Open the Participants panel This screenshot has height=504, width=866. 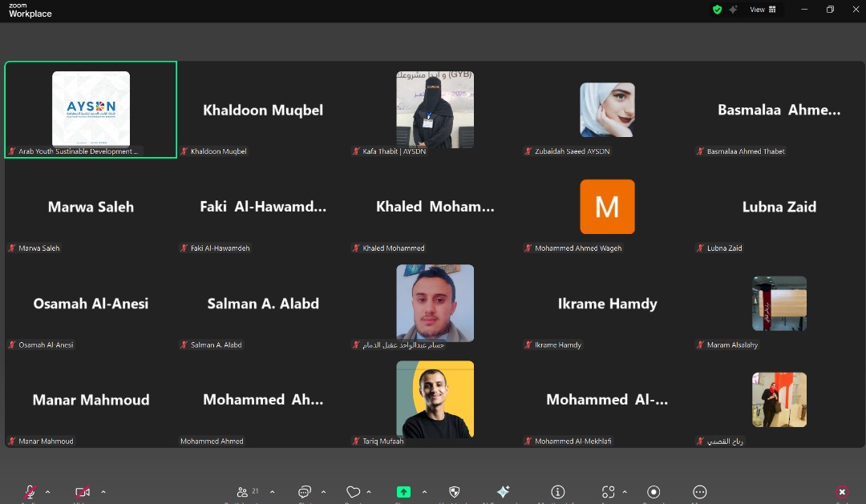coord(243,492)
